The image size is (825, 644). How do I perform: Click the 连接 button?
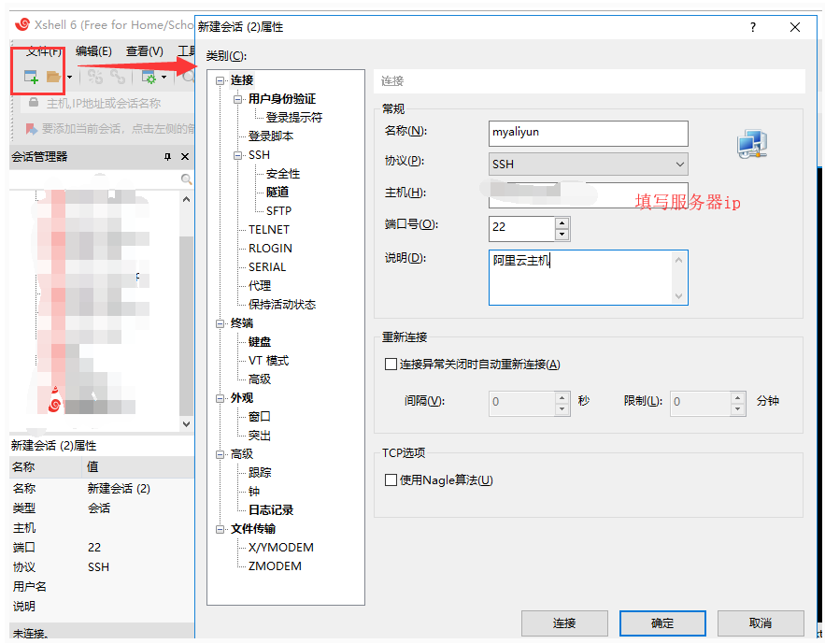(563, 623)
